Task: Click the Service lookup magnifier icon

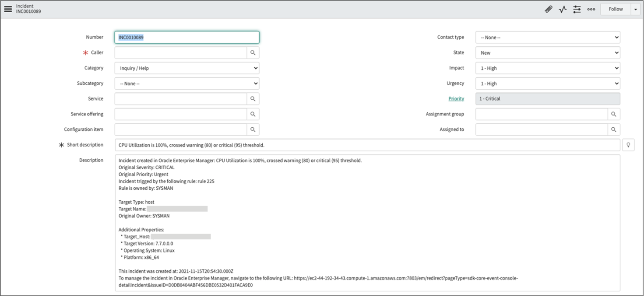Action: (x=253, y=99)
